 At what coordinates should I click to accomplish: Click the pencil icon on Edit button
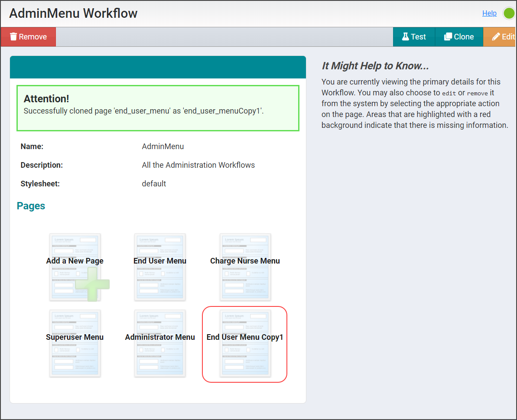[x=496, y=37]
